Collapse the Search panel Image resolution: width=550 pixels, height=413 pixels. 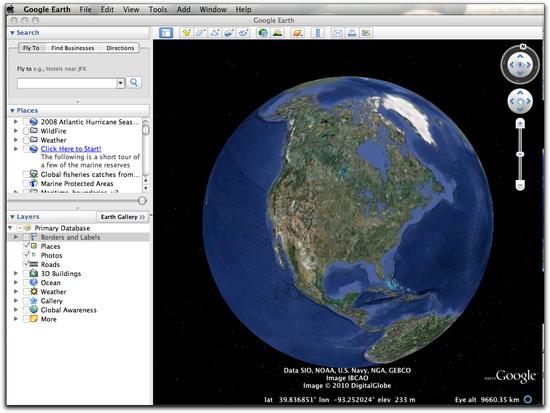pos(12,33)
